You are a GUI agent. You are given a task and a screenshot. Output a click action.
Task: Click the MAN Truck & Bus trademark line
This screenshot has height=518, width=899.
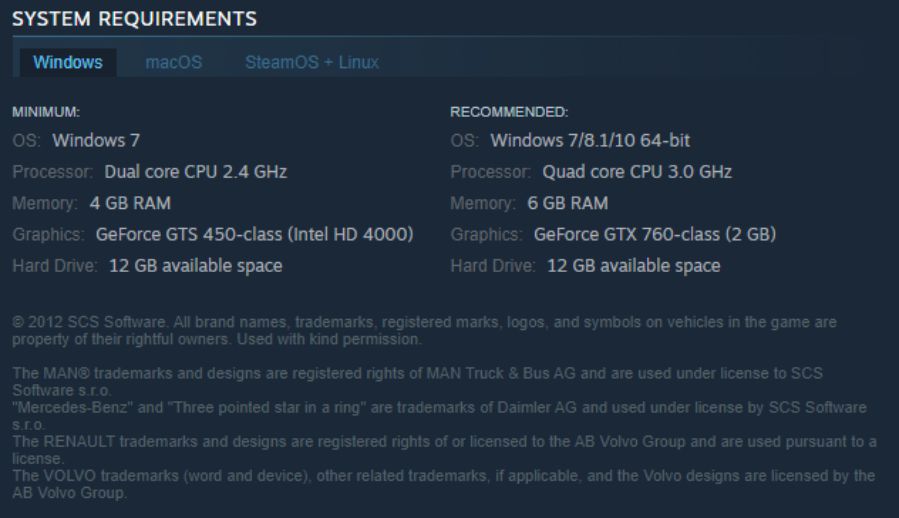pyautogui.click(x=417, y=381)
